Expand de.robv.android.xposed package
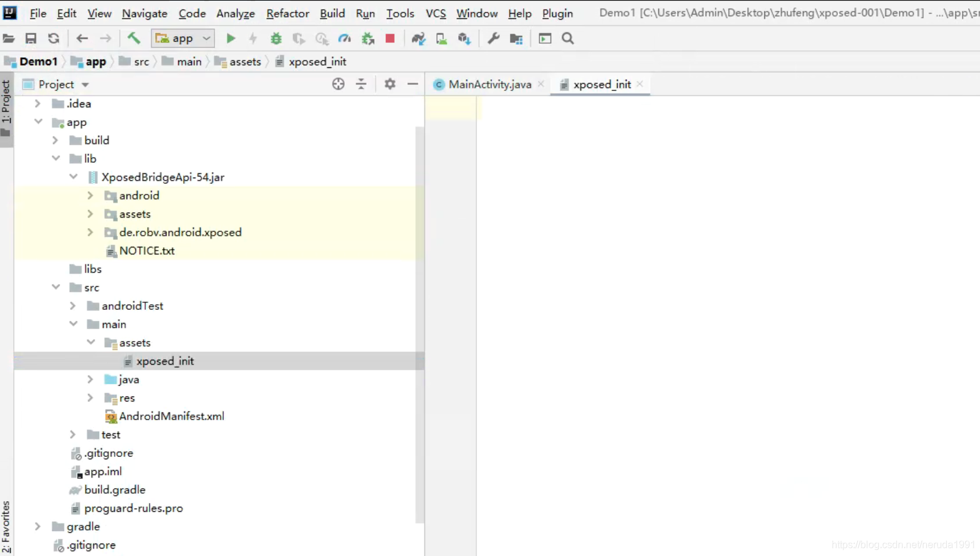Screen dimensions: 980x556 [90, 232]
